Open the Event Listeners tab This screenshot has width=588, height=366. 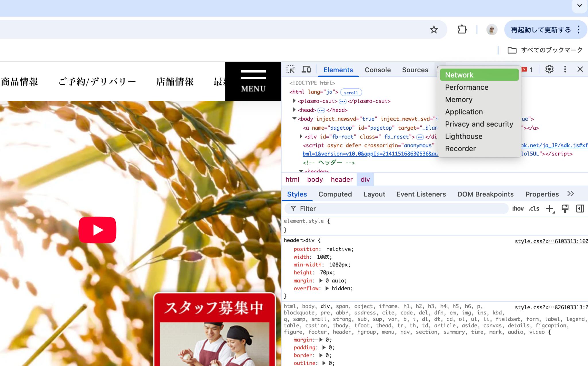[421, 194]
